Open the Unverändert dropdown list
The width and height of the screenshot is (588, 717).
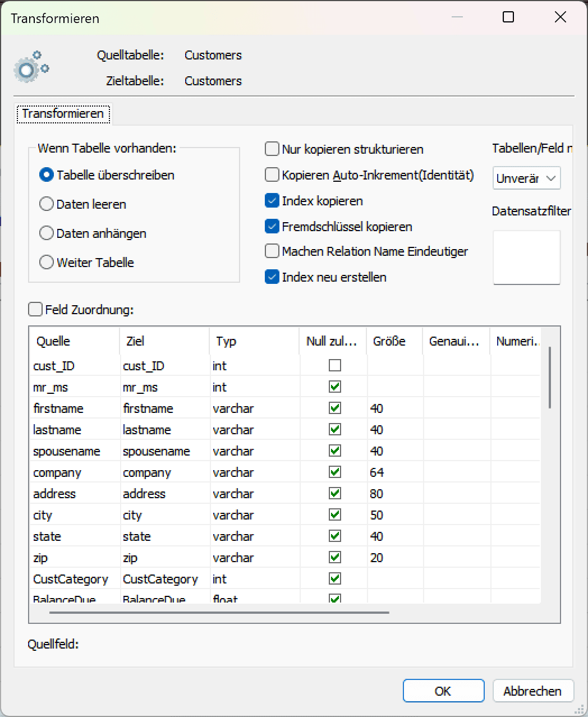(526, 178)
